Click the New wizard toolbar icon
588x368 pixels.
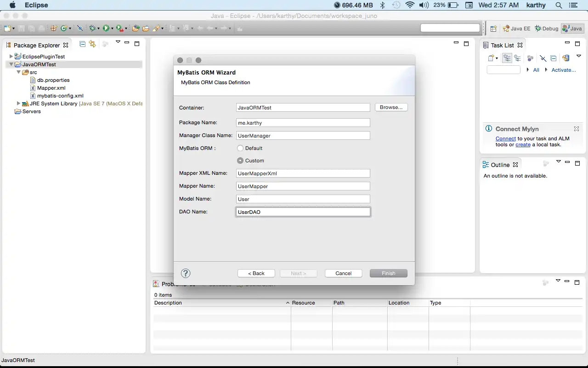[x=8, y=28]
